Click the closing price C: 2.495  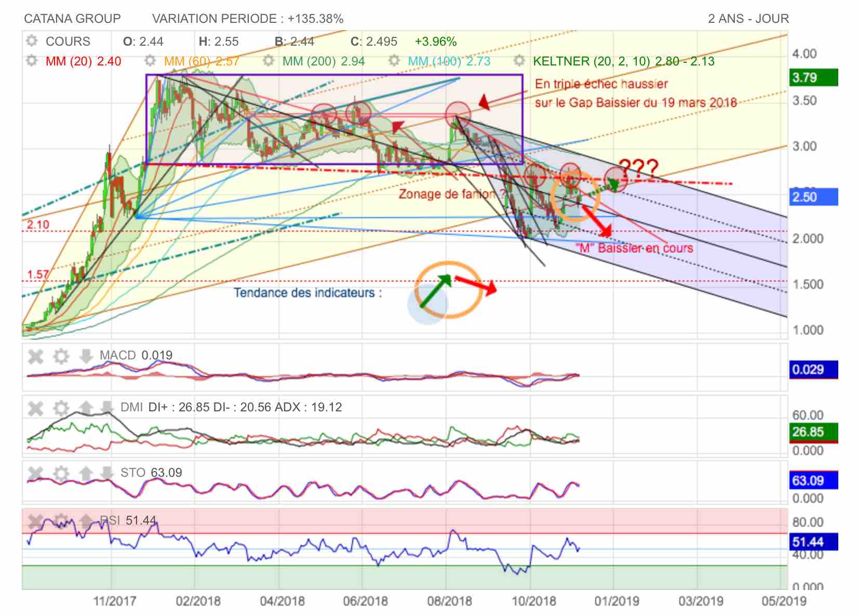click(374, 42)
